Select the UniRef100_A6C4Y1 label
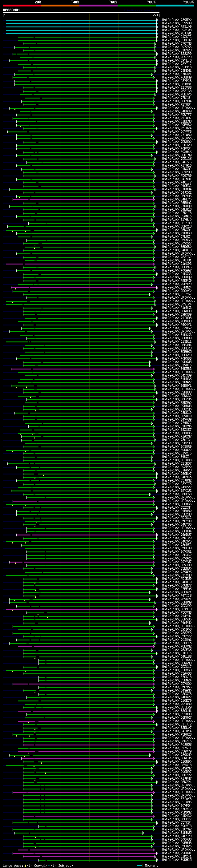The height and width of the screenshot is (868, 197). click(176, 325)
